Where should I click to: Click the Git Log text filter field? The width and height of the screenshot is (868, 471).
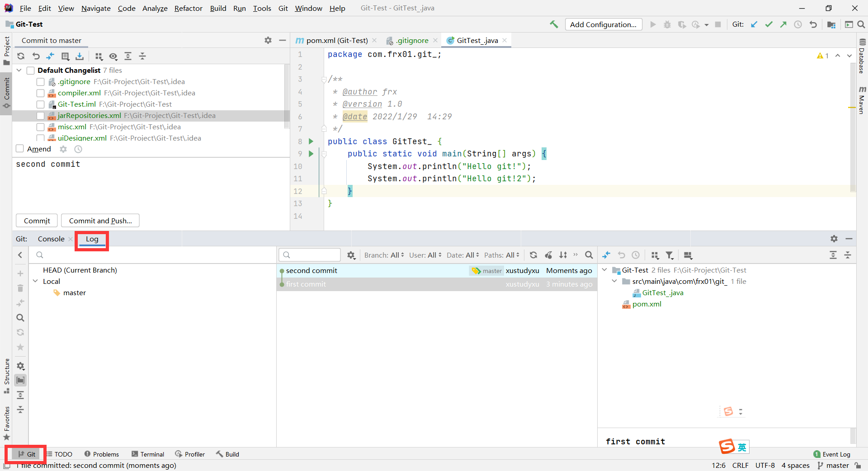coord(310,255)
